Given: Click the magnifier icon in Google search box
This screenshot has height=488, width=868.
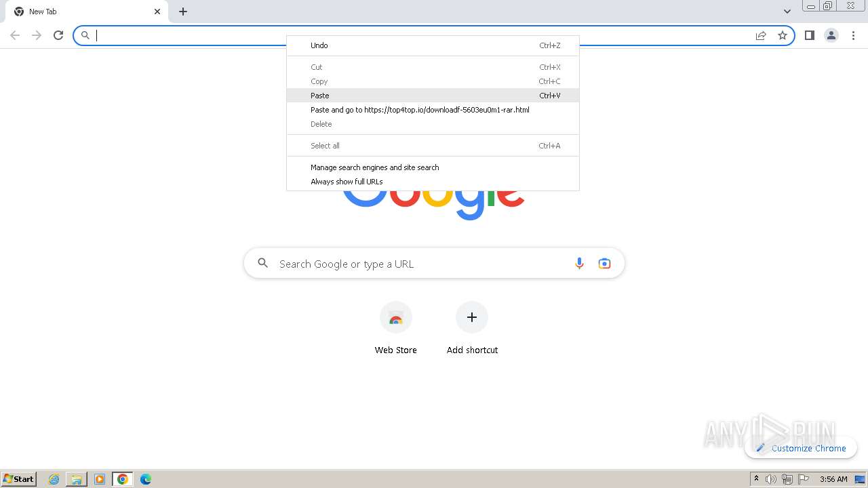Looking at the screenshot, I should 263,263.
